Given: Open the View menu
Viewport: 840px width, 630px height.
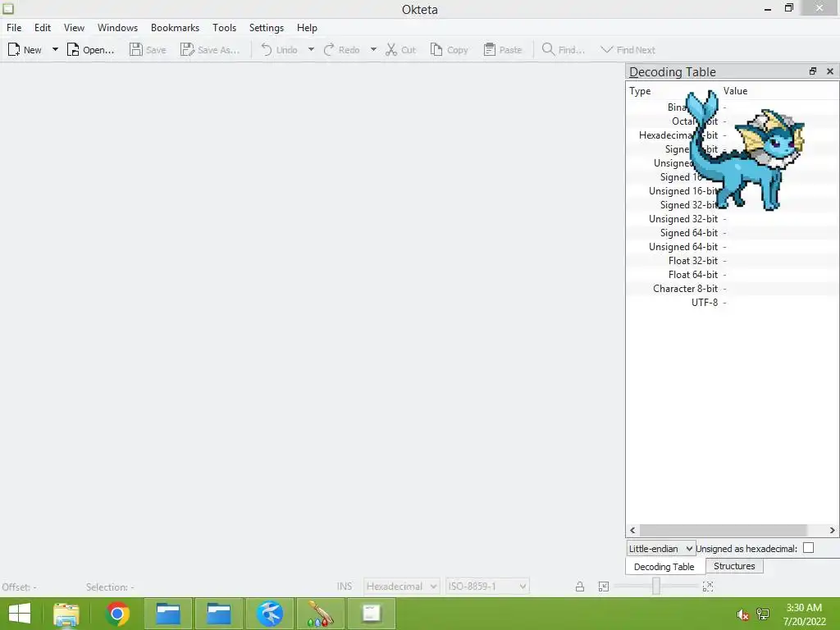Looking at the screenshot, I should click(74, 28).
